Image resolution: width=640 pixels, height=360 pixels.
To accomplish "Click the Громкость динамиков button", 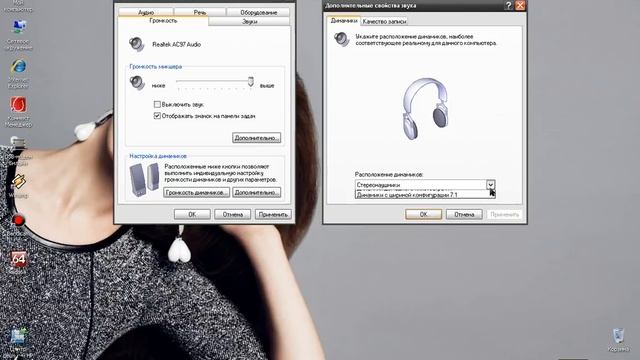I will click(x=197, y=192).
